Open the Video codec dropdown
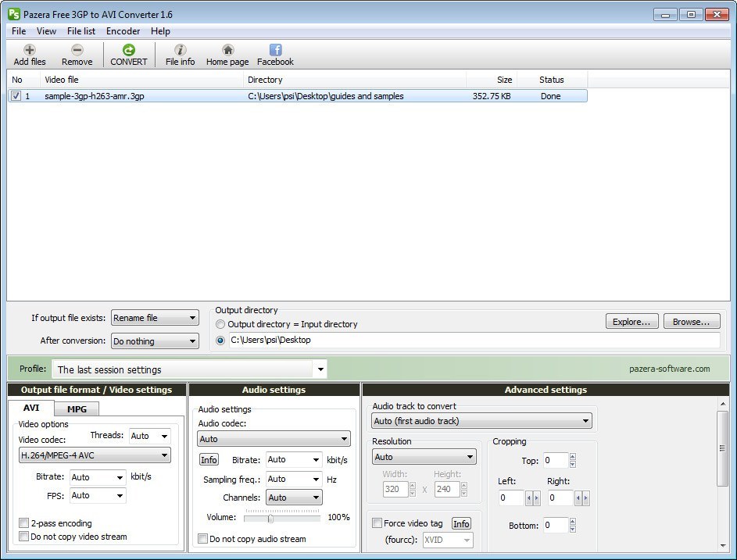 click(94, 455)
